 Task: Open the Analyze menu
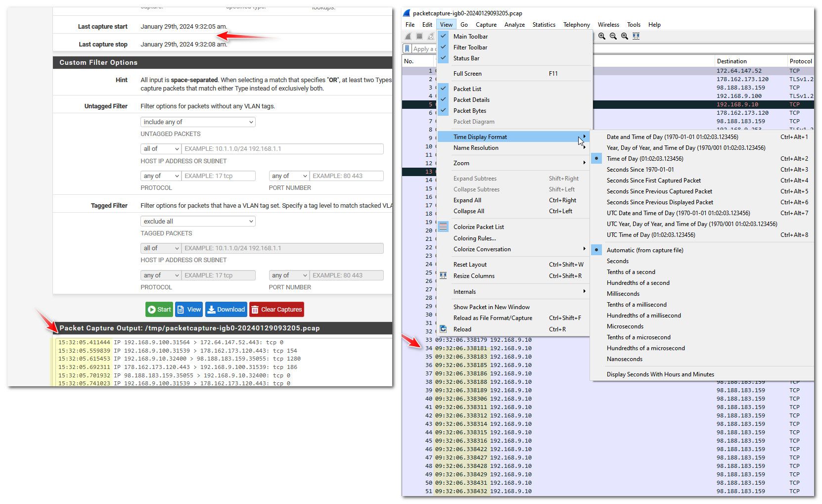point(515,25)
